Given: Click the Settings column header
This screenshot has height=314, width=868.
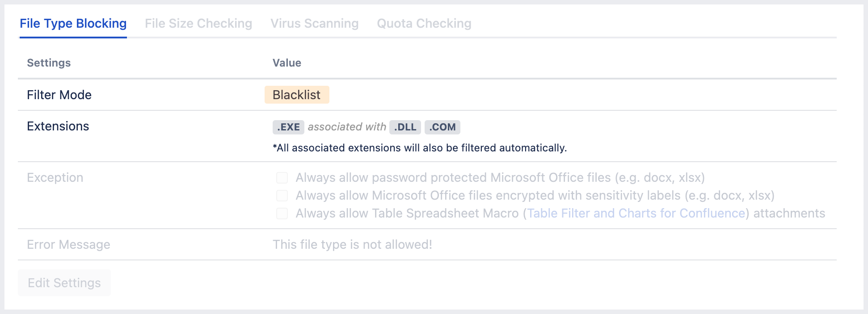Looking at the screenshot, I should tap(48, 63).
